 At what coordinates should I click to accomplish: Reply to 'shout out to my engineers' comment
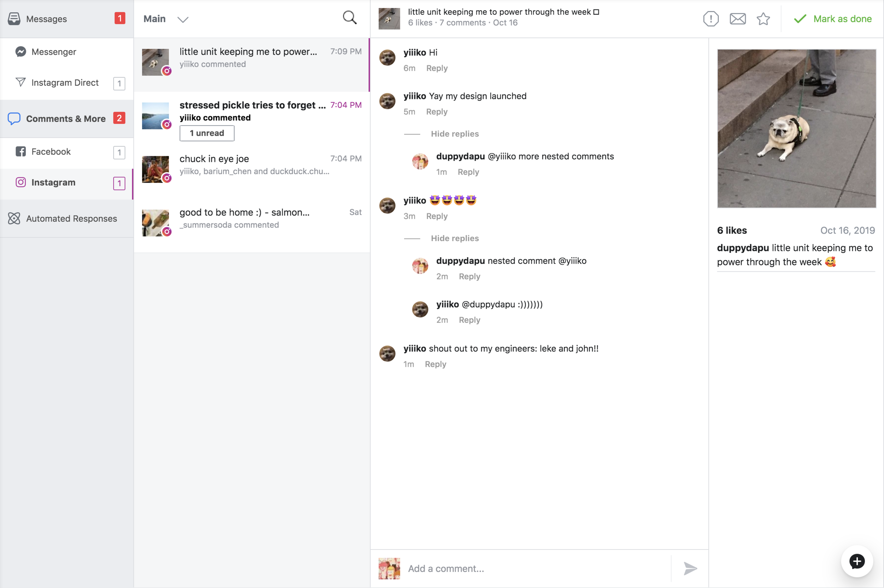436,364
